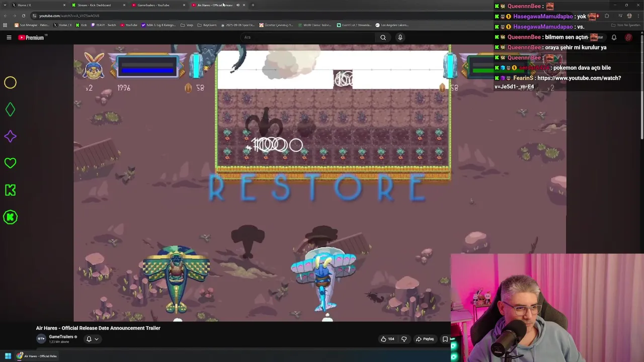Open the NBA 3. Lig bookmark
This screenshot has height=362, width=644.
[x=158, y=25]
